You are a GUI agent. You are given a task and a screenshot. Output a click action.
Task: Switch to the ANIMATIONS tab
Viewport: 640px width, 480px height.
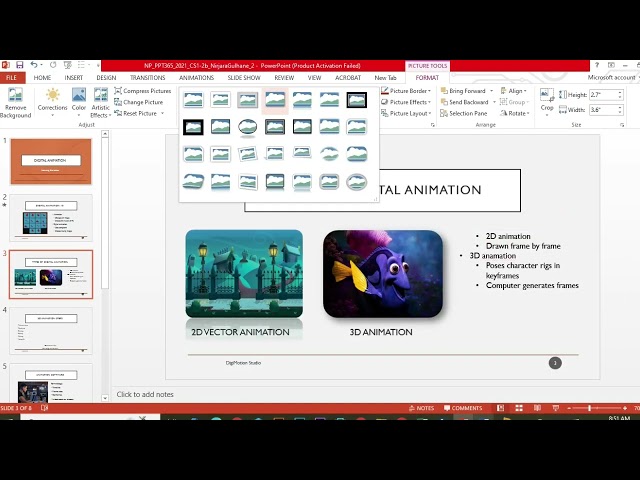point(196,78)
